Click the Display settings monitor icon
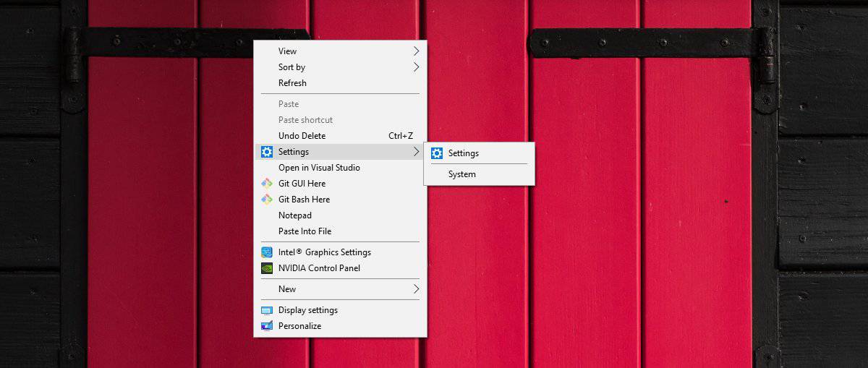The height and width of the screenshot is (368, 868). 267,310
